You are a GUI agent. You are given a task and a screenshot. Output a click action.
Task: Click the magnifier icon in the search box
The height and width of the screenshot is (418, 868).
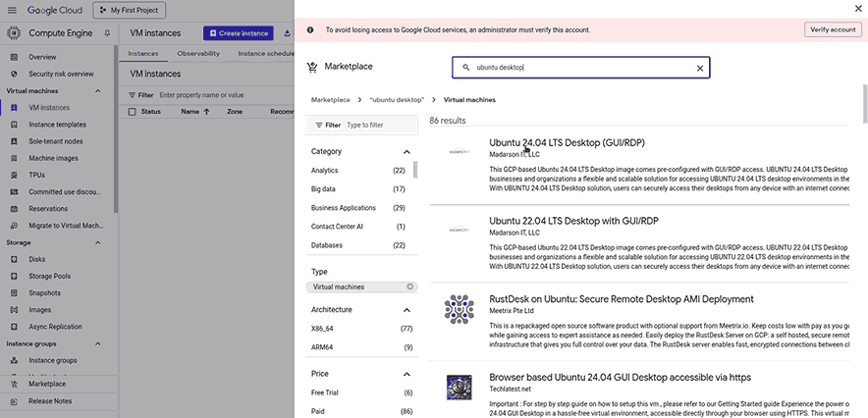point(465,68)
